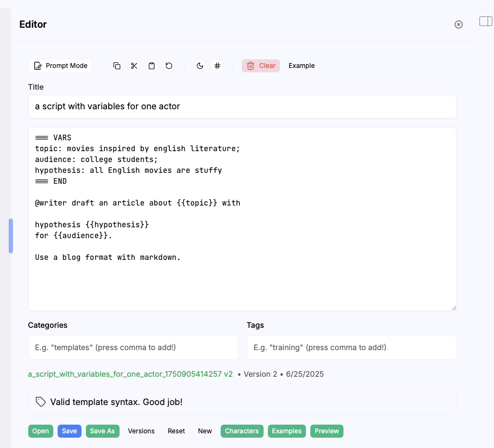The image size is (494, 448).
Task: Toggle dark mode with the moon icon
Action: click(x=200, y=65)
